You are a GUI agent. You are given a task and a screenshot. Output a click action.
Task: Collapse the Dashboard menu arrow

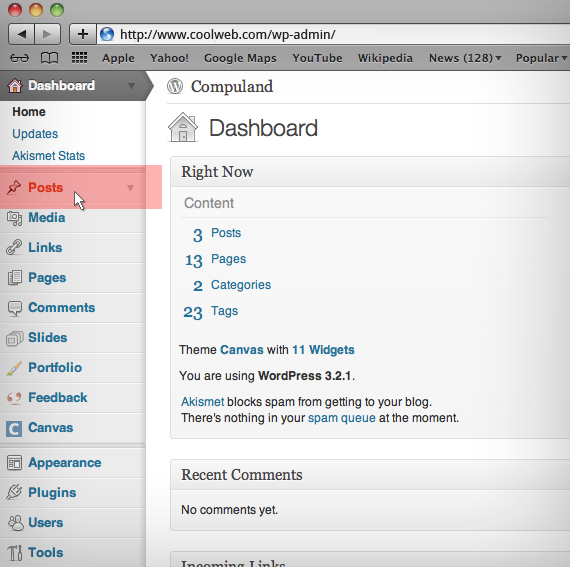(x=131, y=86)
